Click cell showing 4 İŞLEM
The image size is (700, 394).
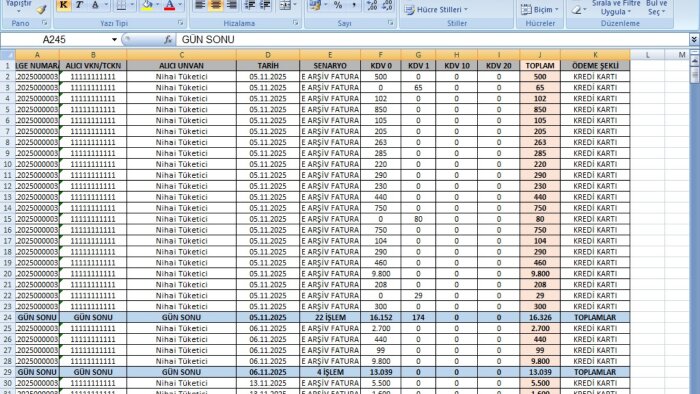[330, 372]
